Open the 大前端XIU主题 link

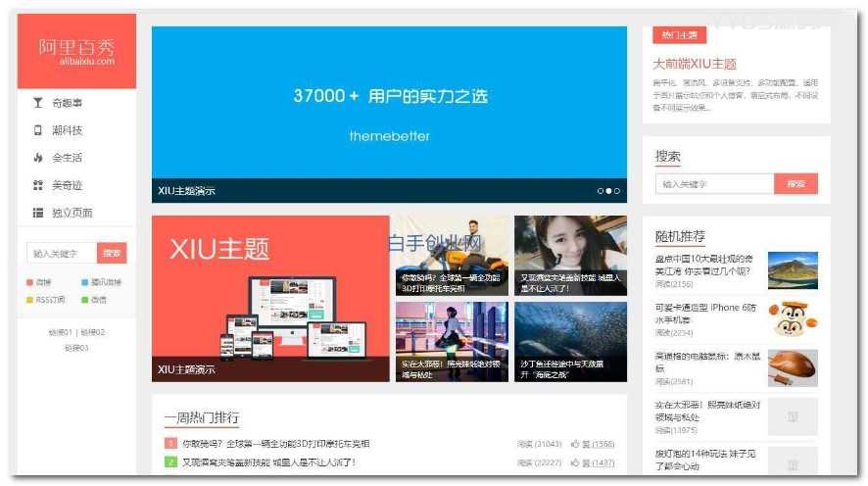[695, 64]
